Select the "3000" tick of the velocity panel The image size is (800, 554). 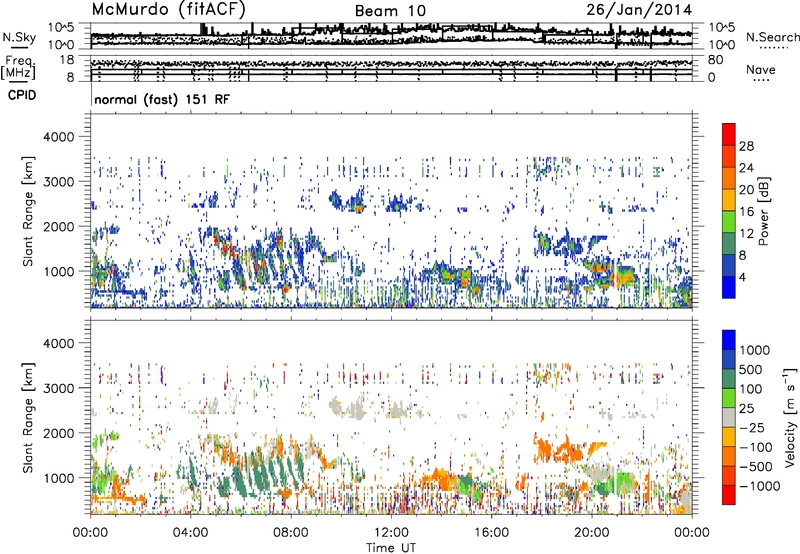(61, 388)
